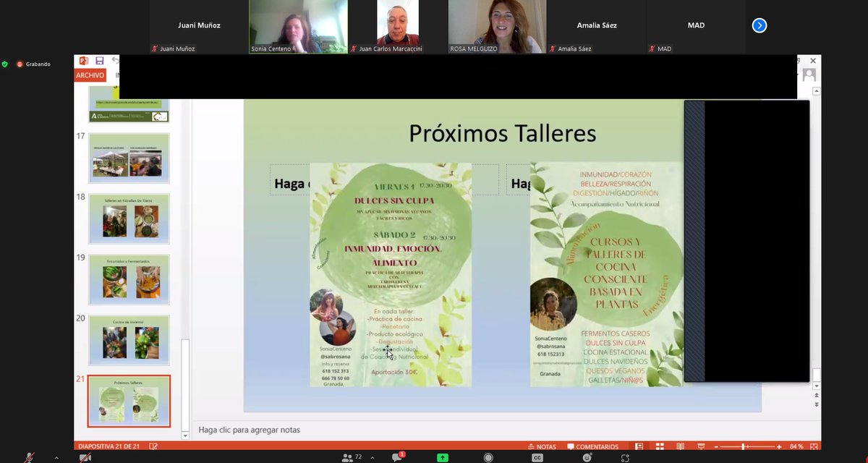Switch to Reading view icon
Image resolution: width=868 pixels, height=463 pixels.
coord(680,447)
